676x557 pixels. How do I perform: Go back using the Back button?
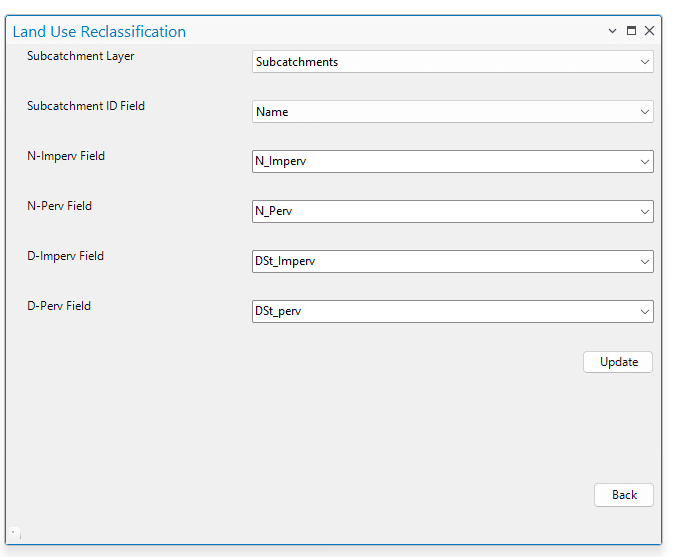coord(624,495)
